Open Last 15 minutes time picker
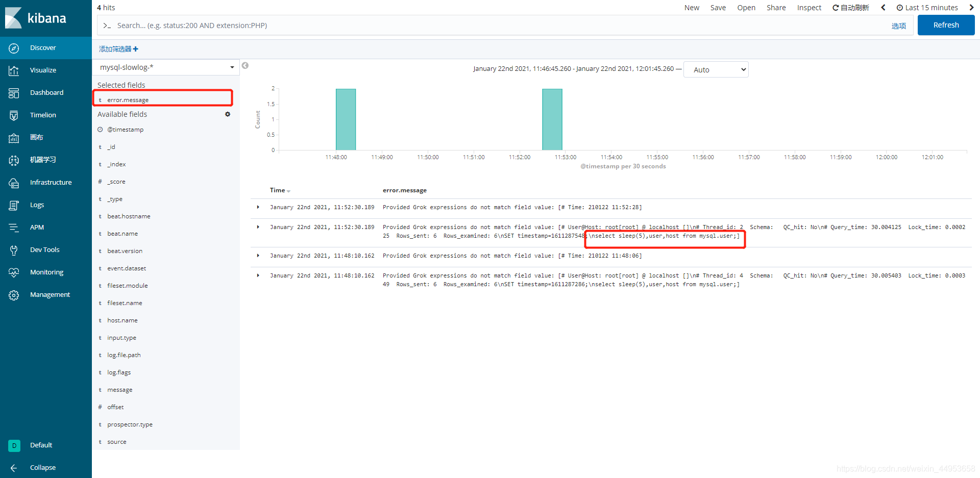The image size is (980, 478). pos(927,8)
